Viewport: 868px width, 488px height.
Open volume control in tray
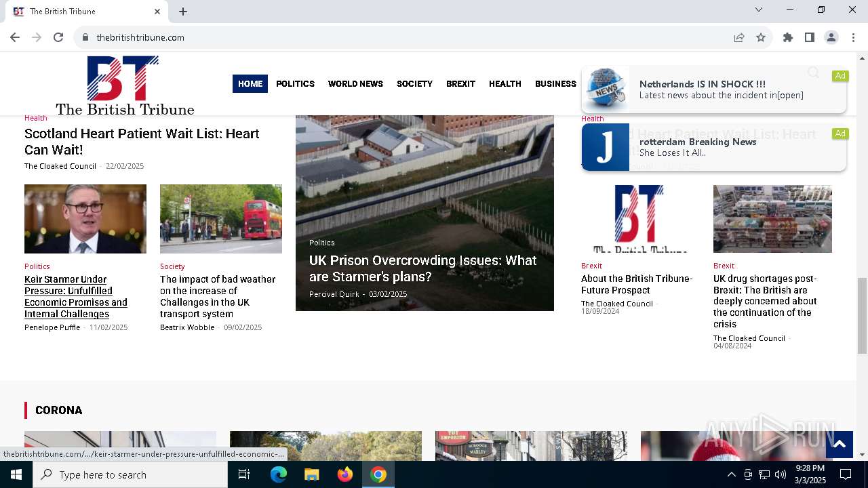(781, 474)
